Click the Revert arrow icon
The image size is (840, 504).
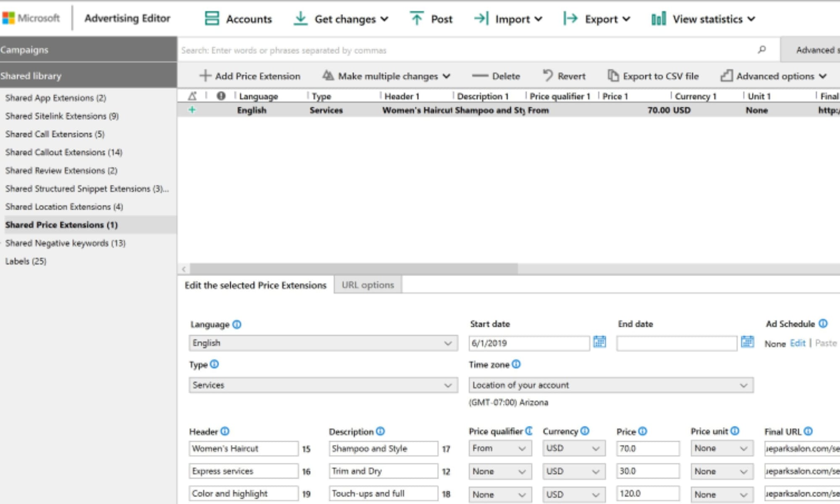(548, 76)
